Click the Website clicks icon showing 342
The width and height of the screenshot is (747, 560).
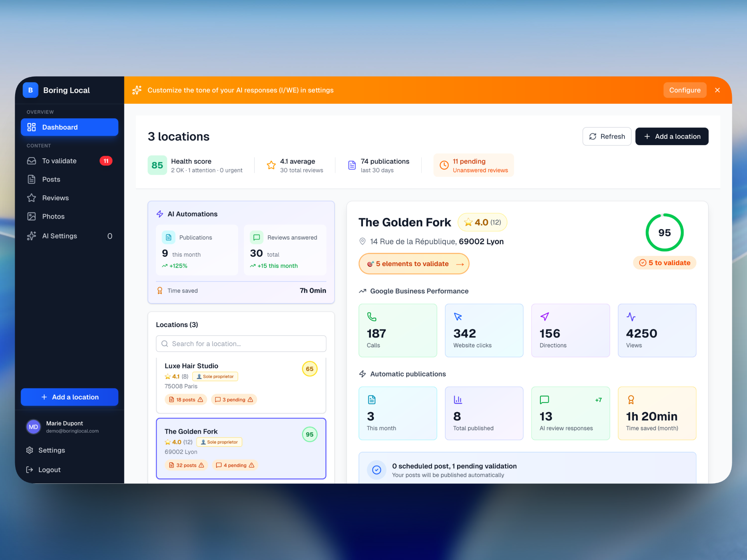(x=458, y=317)
